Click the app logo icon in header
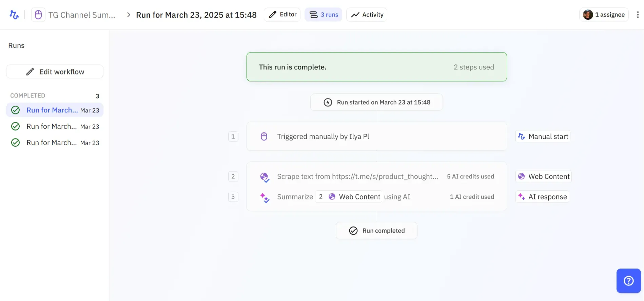The image size is (644, 301). tap(14, 15)
